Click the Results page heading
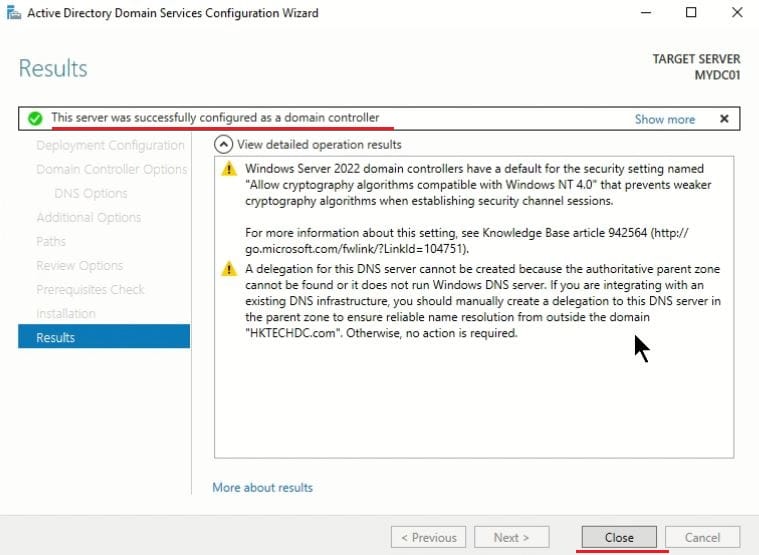The height and width of the screenshot is (555, 759). [53, 68]
